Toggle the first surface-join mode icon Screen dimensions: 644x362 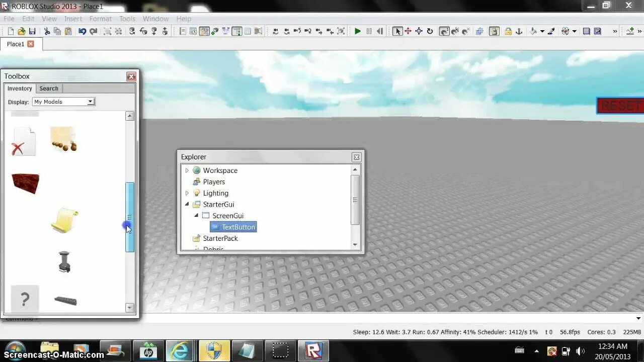point(444,31)
